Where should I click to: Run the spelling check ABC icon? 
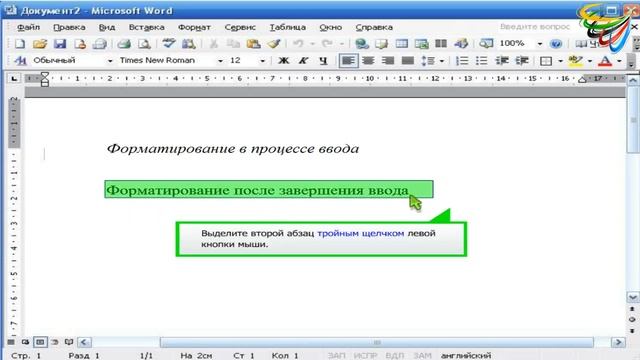pyautogui.click(x=168, y=44)
